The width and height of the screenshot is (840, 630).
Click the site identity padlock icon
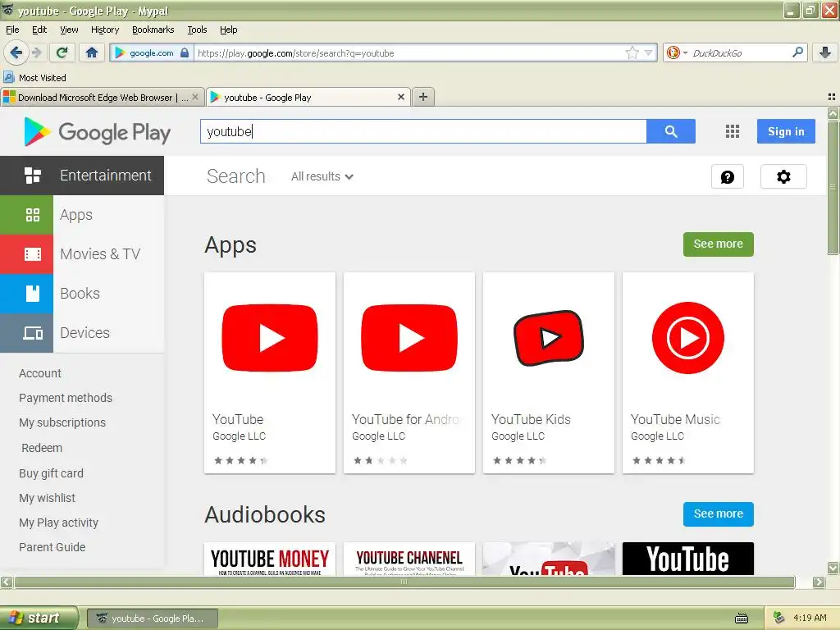click(185, 52)
